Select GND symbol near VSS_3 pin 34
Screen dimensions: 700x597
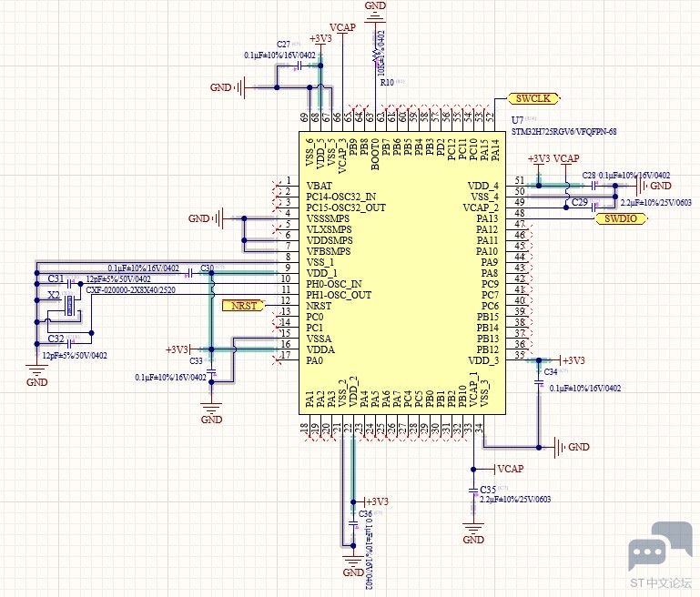pyautogui.click(x=572, y=447)
